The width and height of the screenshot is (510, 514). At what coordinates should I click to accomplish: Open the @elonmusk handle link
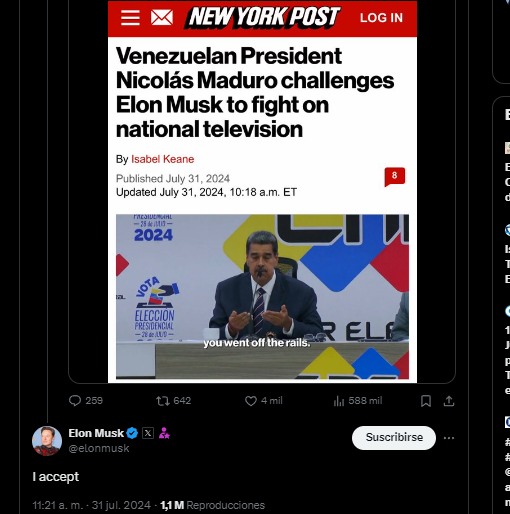99,448
